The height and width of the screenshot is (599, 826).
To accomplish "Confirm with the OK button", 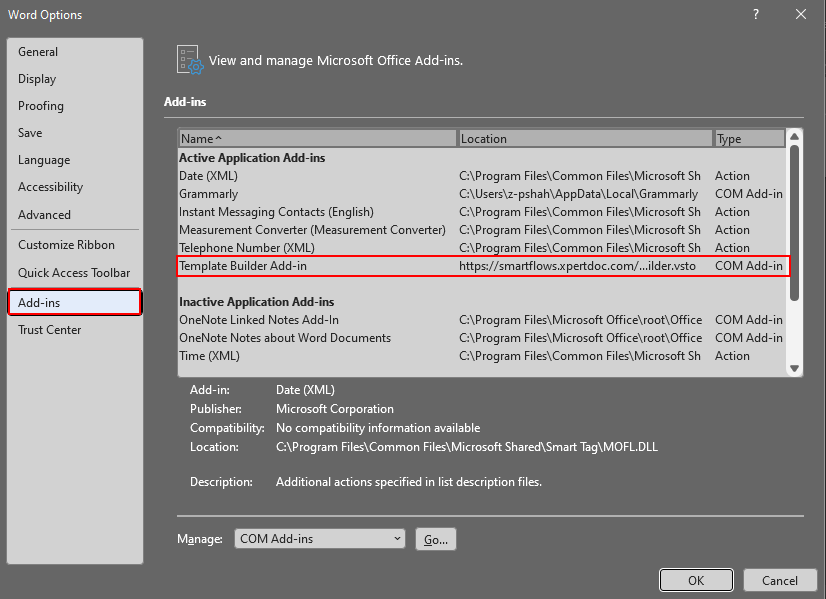I will coord(696,581).
